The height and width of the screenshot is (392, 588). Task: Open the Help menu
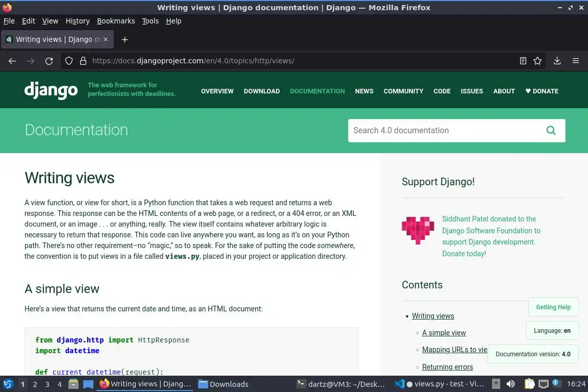coord(174,21)
